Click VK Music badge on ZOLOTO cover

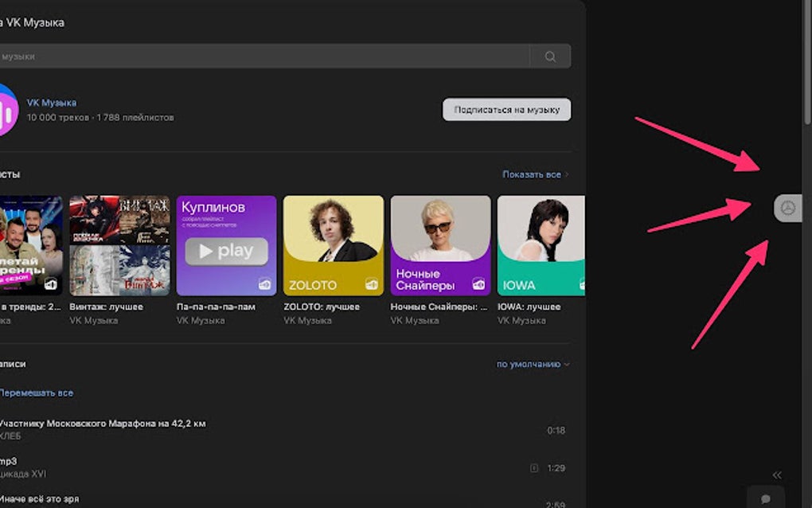tap(371, 283)
